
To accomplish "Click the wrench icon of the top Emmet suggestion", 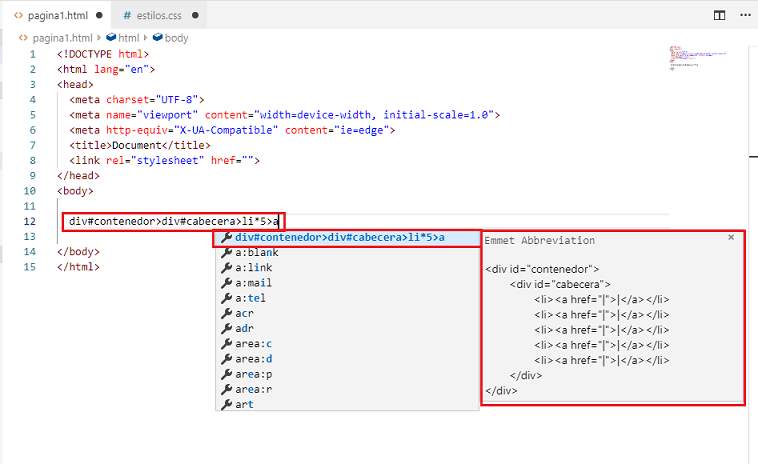I will 226,237.
